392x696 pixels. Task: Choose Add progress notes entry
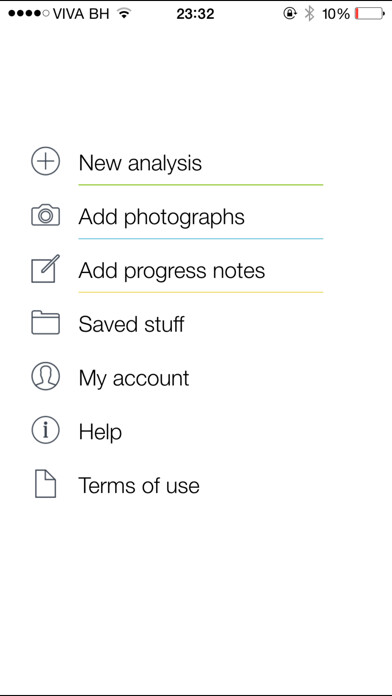(172, 271)
